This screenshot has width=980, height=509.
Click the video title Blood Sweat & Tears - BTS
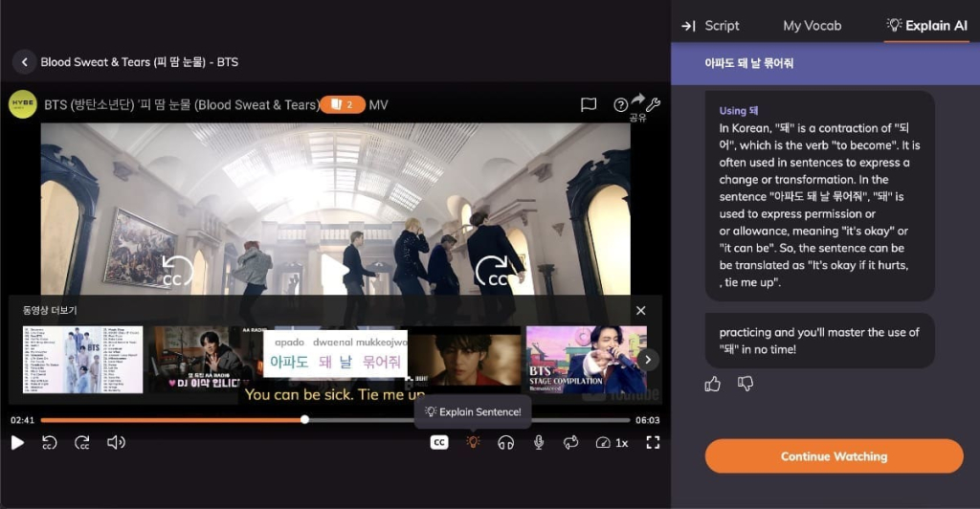(140, 62)
